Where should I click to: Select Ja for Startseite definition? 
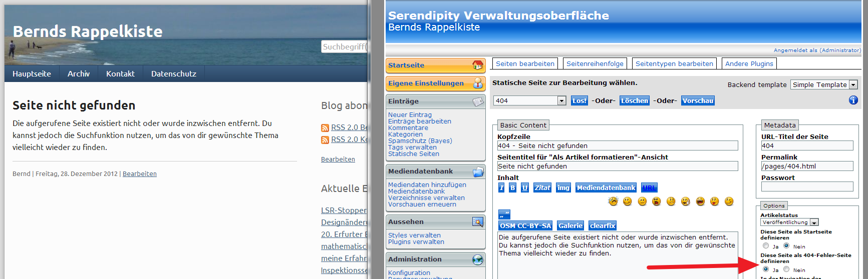(766, 246)
